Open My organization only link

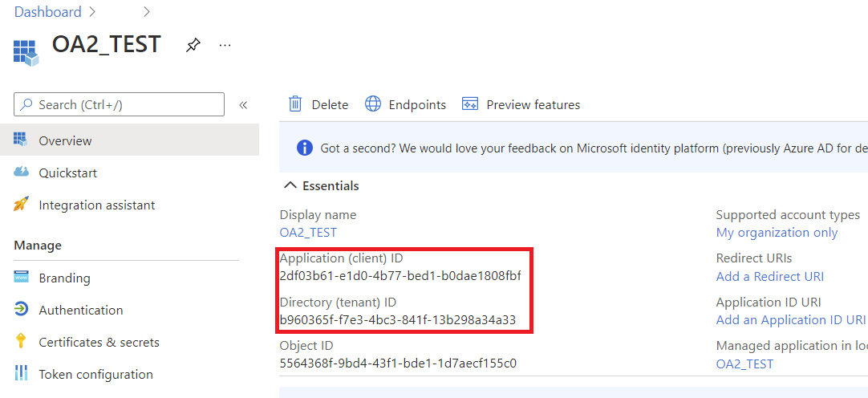(x=777, y=232)
